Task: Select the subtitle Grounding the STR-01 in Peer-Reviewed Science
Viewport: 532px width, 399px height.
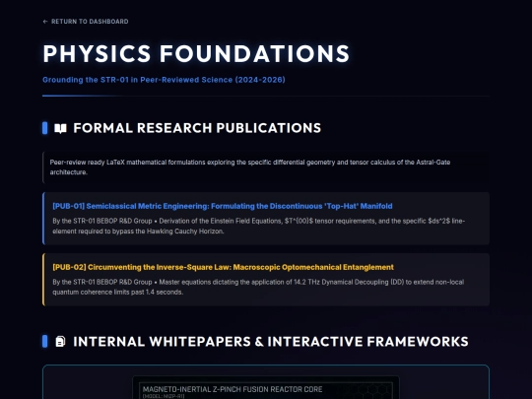Action: pos(164,80)
